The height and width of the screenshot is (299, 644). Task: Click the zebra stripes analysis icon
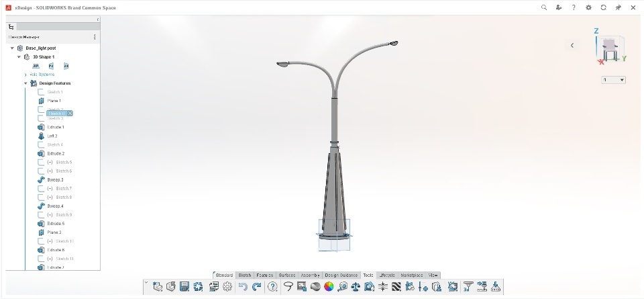tap(396, 287)
